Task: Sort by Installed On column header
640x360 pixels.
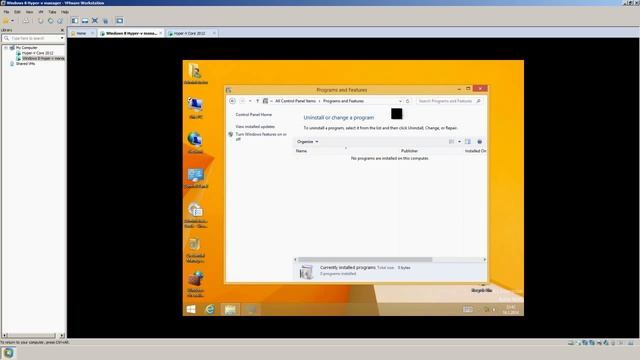Action: 475,151
